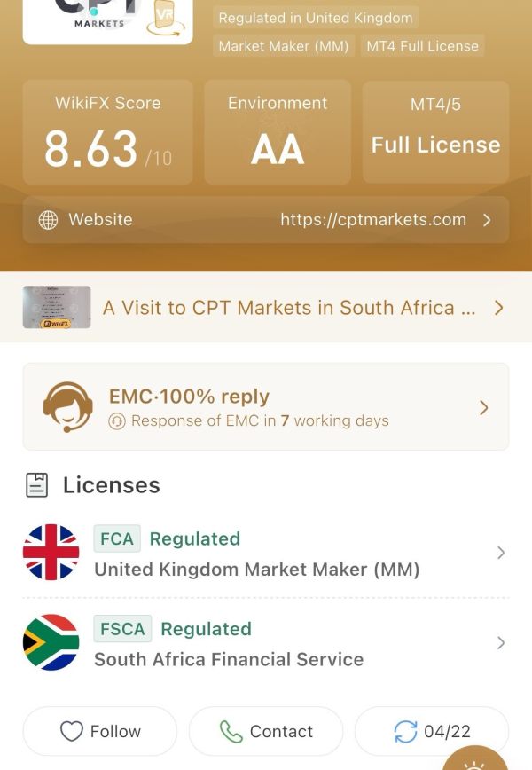Image resolution: width=532 pixels, height=770 pixels.
Task: Expand the FSCA license row chevron
Action: [x=501, y=643]
